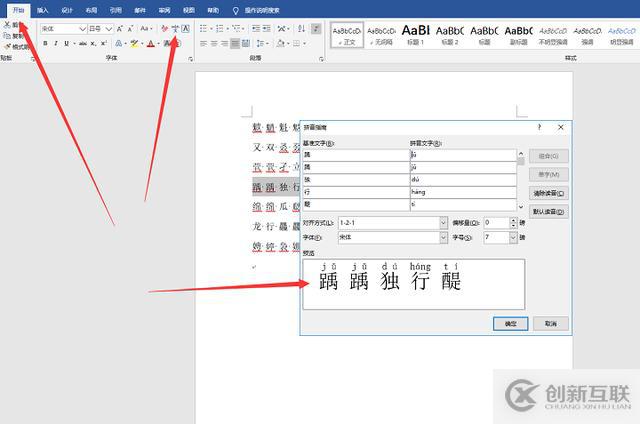Toggle Bold formatting

tap(45, 43)
